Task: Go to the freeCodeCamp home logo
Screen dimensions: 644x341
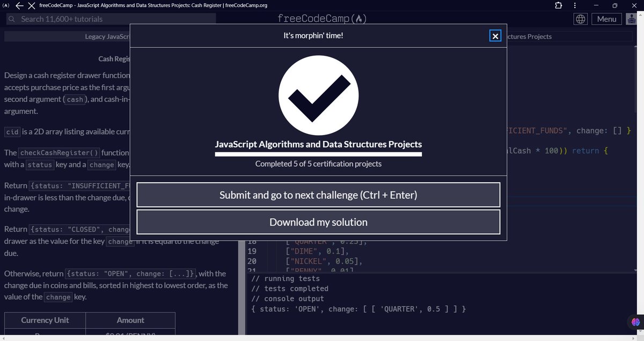Action: click(322, 19)
